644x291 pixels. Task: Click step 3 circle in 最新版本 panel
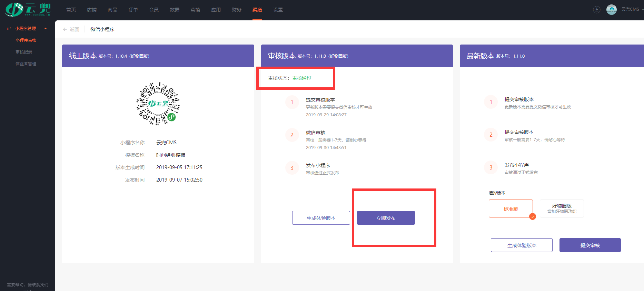pos(491,167)
